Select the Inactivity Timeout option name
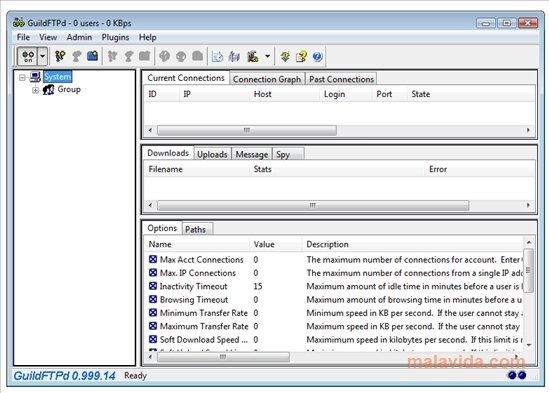The width and height of the screenshot is (549, 393). click(194, 286)
